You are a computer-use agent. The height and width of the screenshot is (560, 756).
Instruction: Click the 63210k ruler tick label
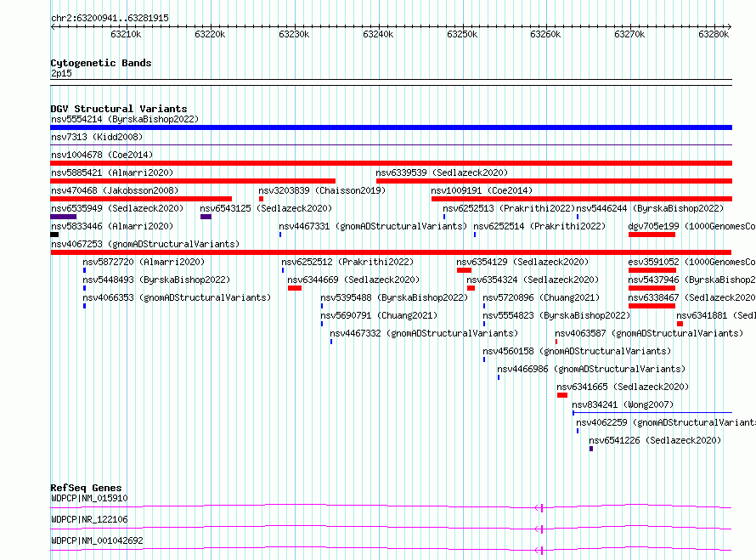click(x=126, y=34)
